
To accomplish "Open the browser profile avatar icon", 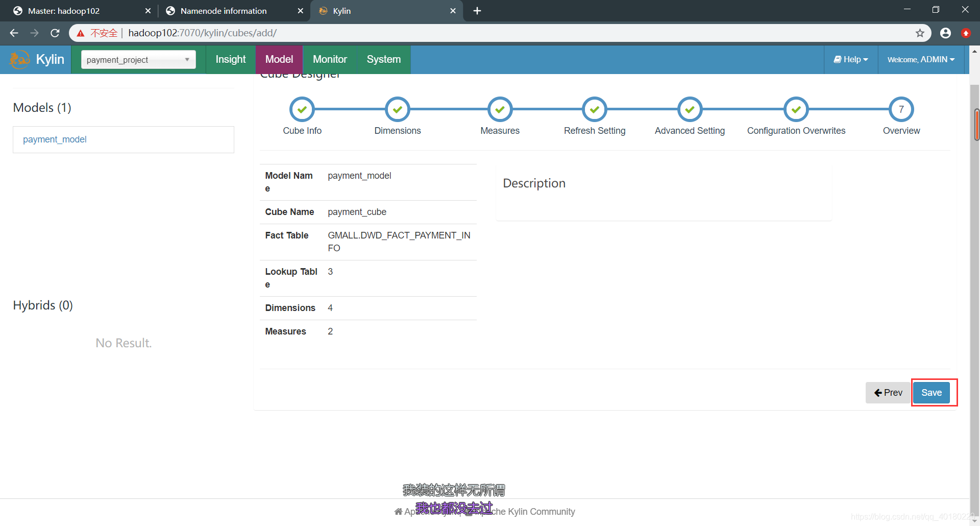I will (x=945, y=33).
